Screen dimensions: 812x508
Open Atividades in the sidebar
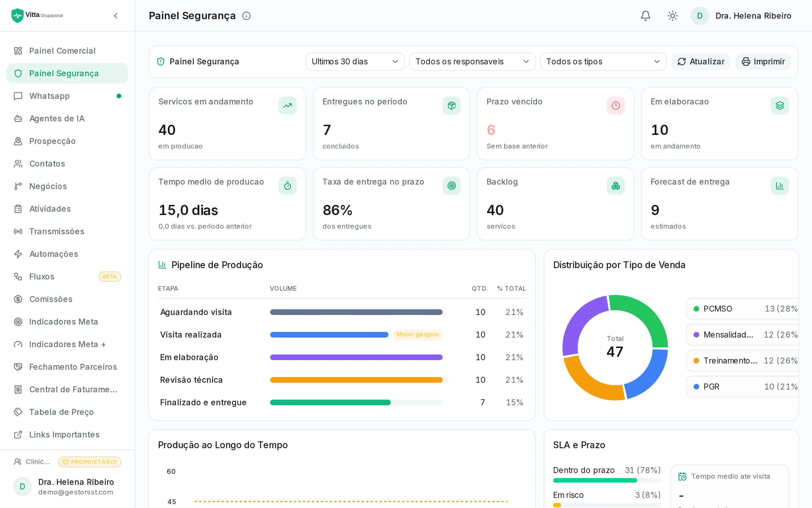pyautogui.click(x=67, y=209)
